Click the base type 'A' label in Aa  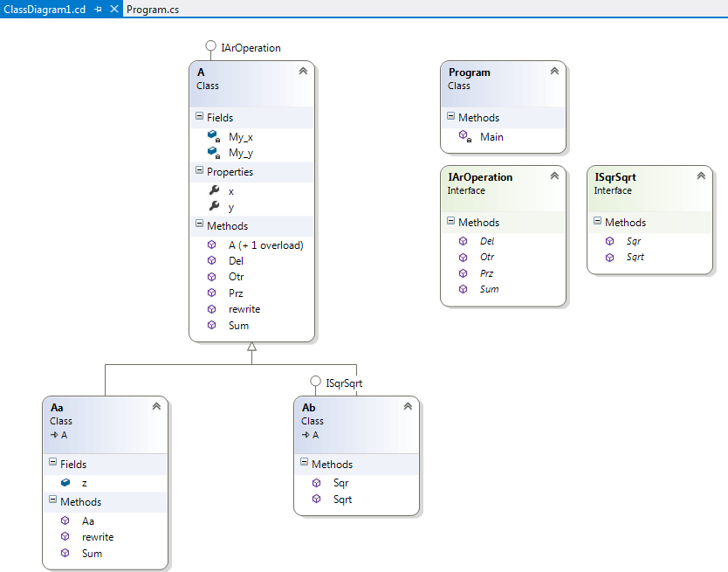coord(64,435)
